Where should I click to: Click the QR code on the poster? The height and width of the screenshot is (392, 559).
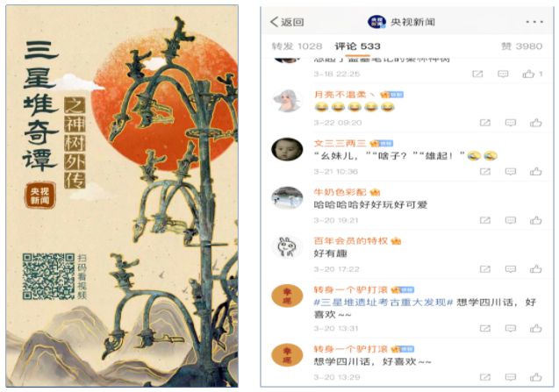[48, 276]
